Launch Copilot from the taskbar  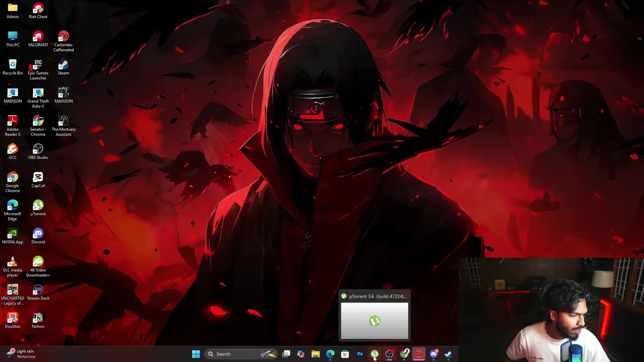[301, 354]
